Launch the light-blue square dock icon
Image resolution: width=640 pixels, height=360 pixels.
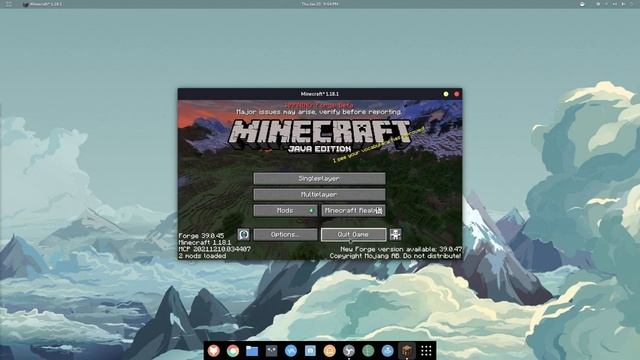pos(310,351)
